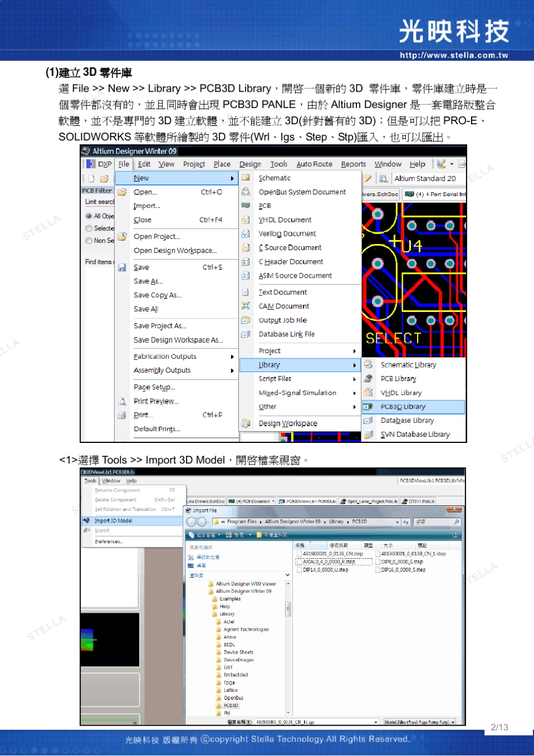Switch to the PCB3DViewLib1.PCB3DLib tab

tap(306, 501)
